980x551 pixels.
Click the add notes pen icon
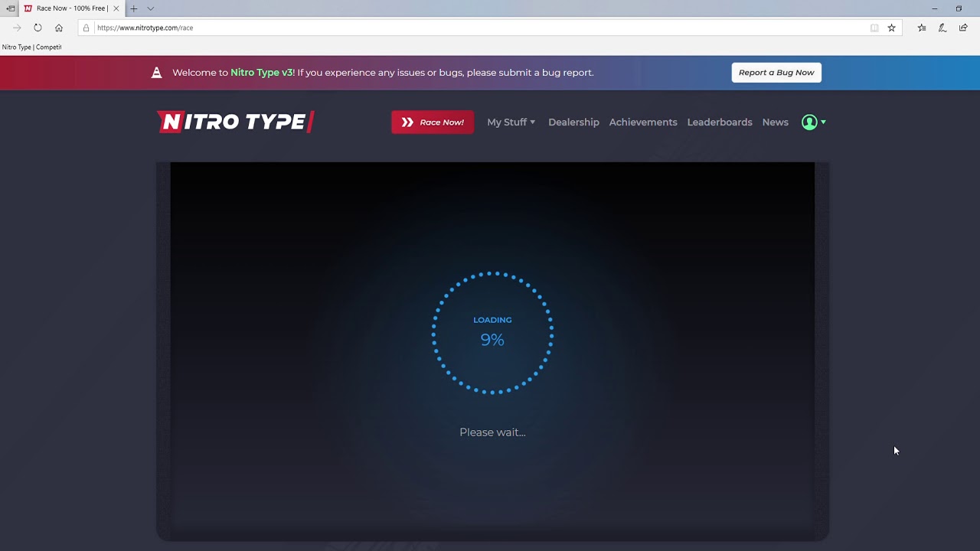click(942, 28)
